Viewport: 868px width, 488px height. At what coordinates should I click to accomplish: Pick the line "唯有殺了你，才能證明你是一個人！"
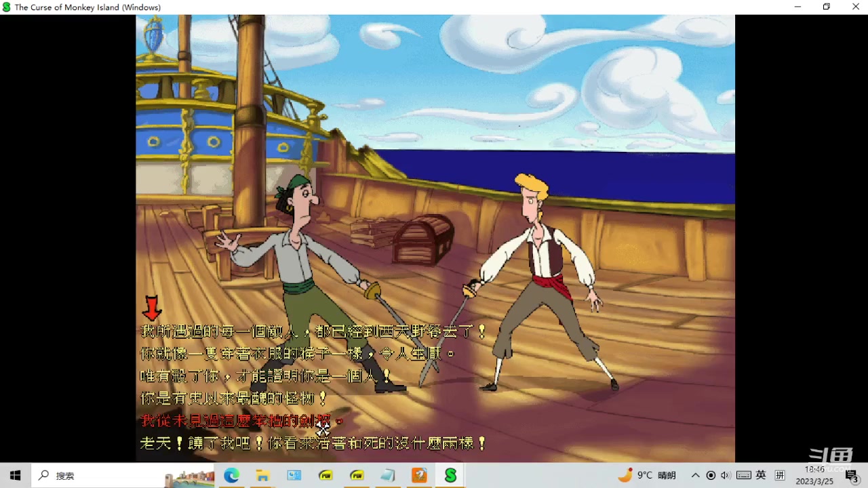point(265,376)
